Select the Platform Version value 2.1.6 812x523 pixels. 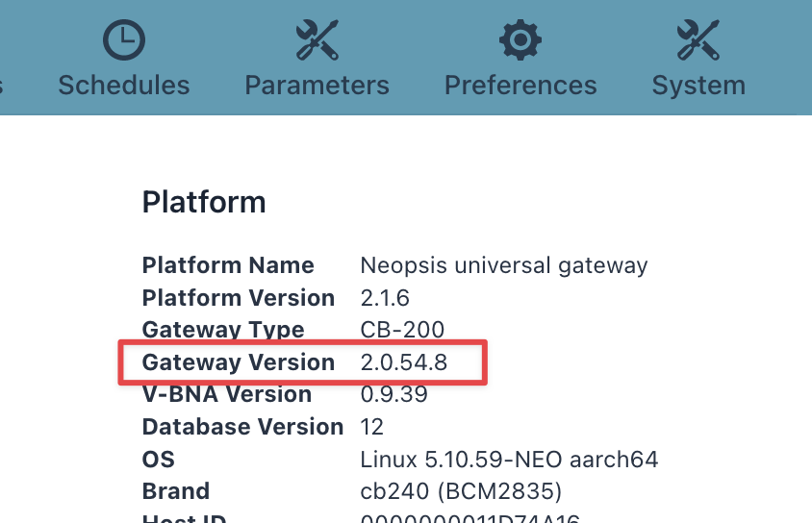385,298
